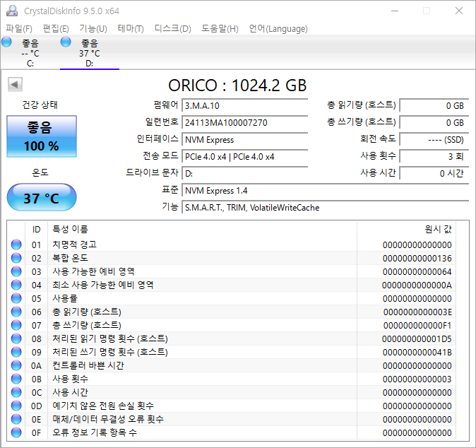Image resolution: width=476 pixels, height=448 pixels.
Task: Open the 편집(E) menu
Action: tap(56, 28)
